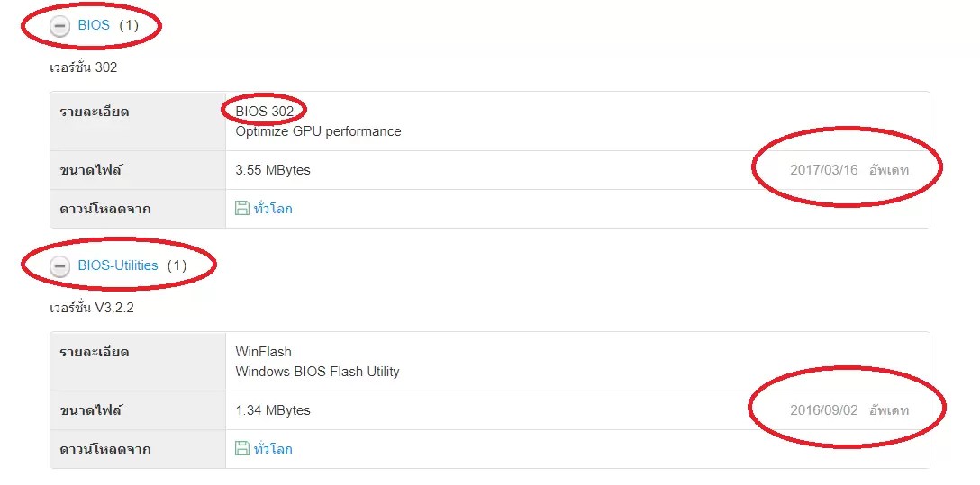Viewport: 980px width, 485px height.
Task: Click the เวอร์ชั่น V3.2.2 version label
Action: (x=91, y=308)
